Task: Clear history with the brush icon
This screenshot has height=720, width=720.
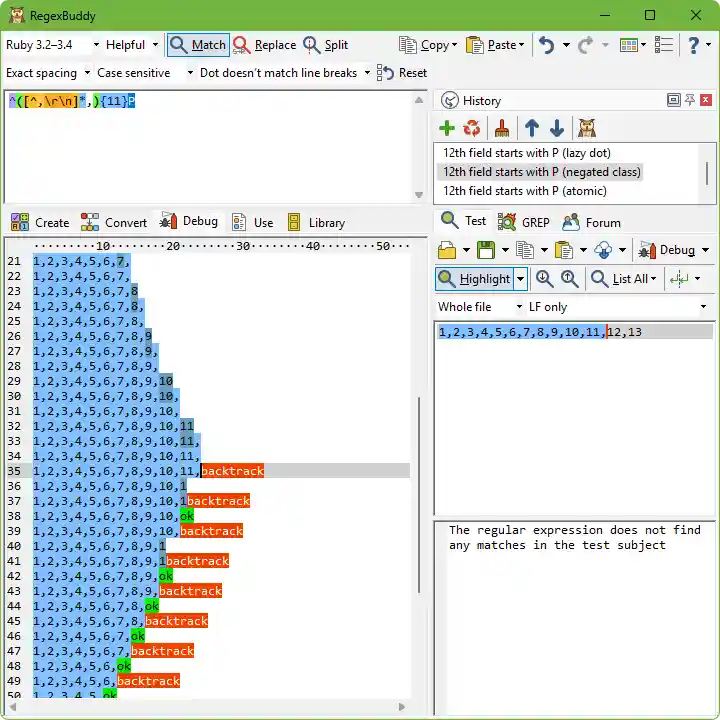Action: [502, 128]
